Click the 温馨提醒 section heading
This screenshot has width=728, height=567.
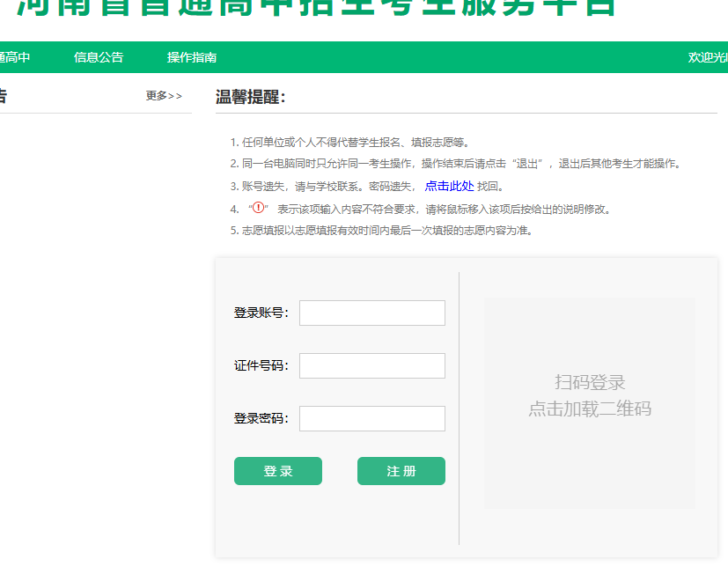tap(251, 97)
